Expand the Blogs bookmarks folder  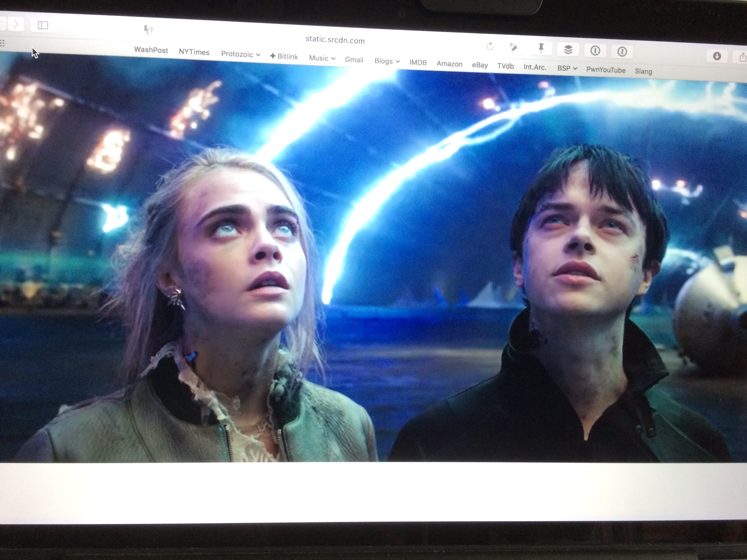coord(387,61)
